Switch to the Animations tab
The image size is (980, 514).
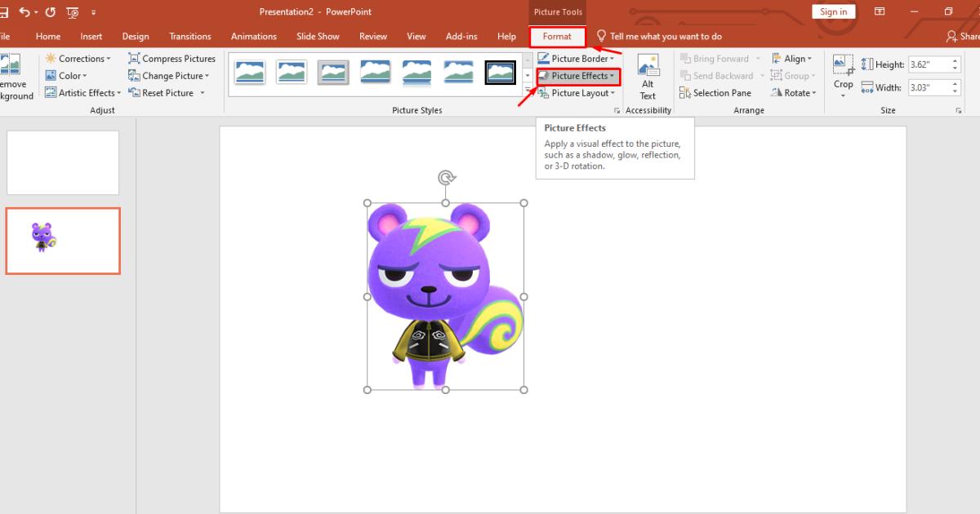pyautogui.click(x=253, y=36)
